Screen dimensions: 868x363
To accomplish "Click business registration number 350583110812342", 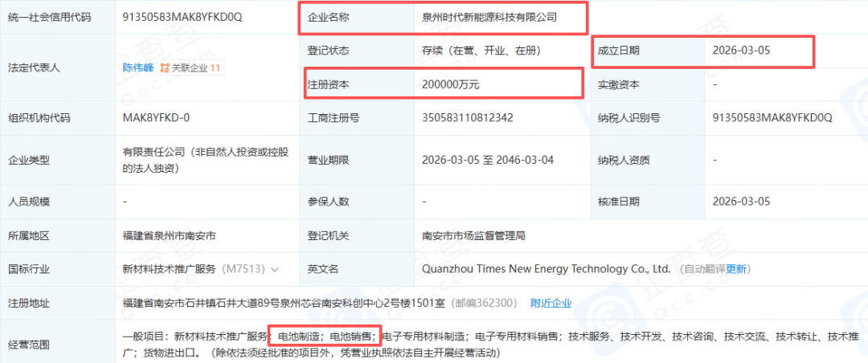I will pos(467,118).
